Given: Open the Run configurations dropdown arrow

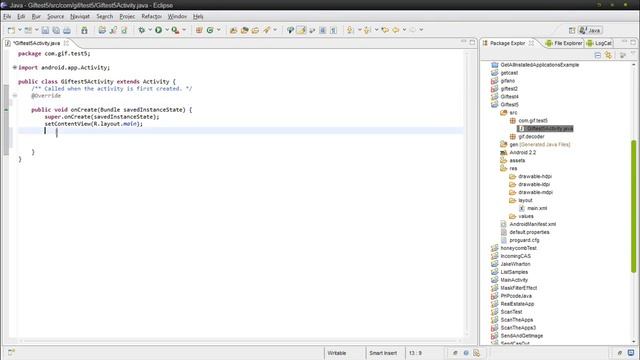Looking at the screenshot, I should [x=167, y=30].
